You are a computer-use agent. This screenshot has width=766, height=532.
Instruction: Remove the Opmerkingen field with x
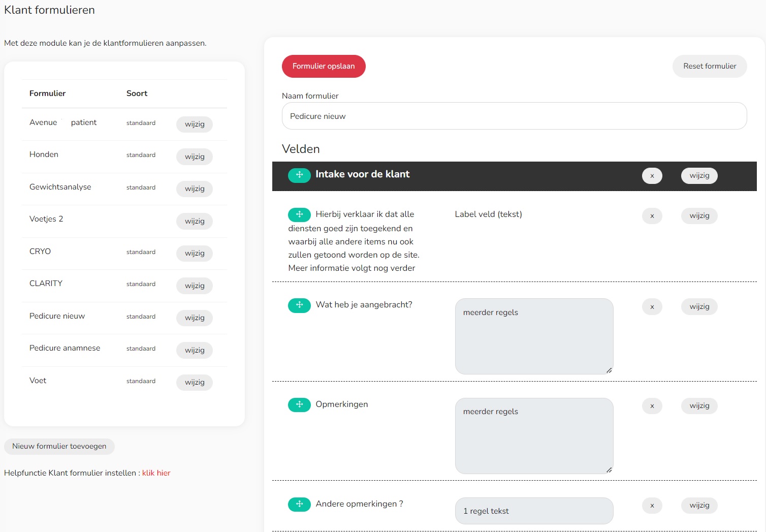click(652, 406)
